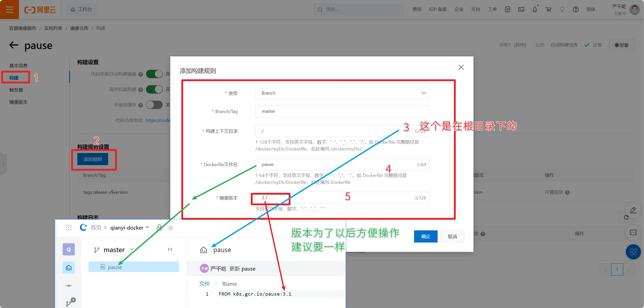Toggle the 海外机器构建 switch
644x308 pixels.
[x=154, y=90]
